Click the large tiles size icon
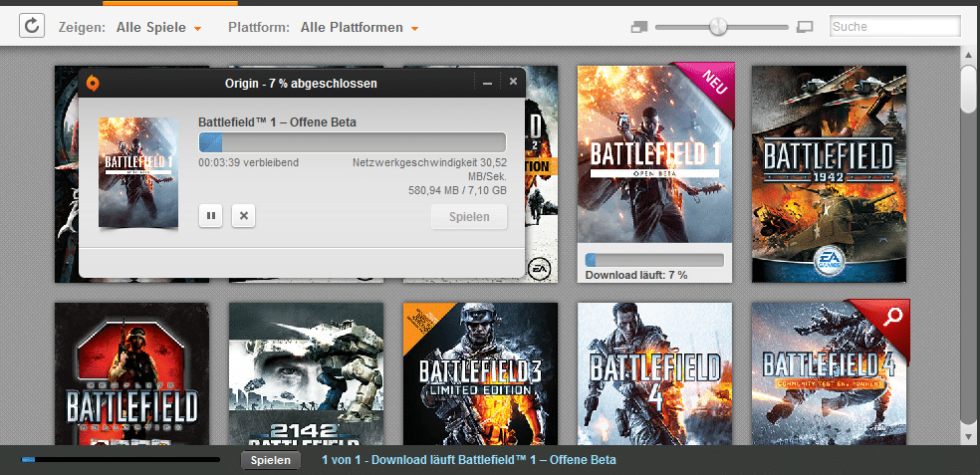 806,27
